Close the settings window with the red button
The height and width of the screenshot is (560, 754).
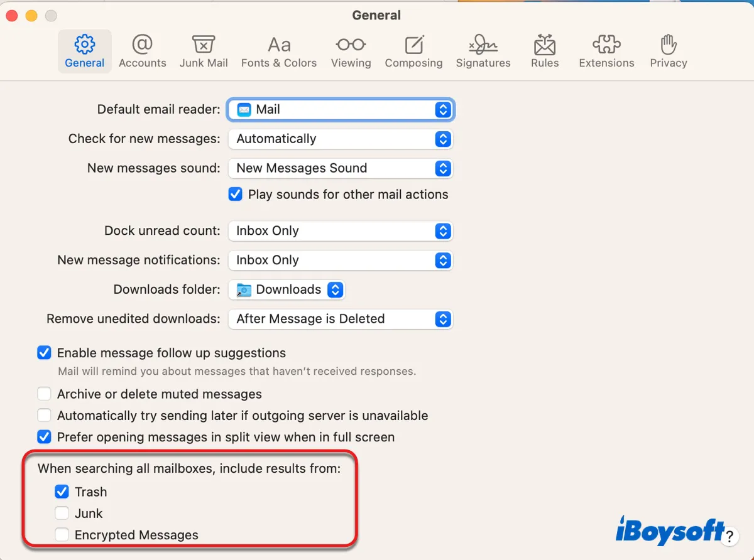[13, 16]
